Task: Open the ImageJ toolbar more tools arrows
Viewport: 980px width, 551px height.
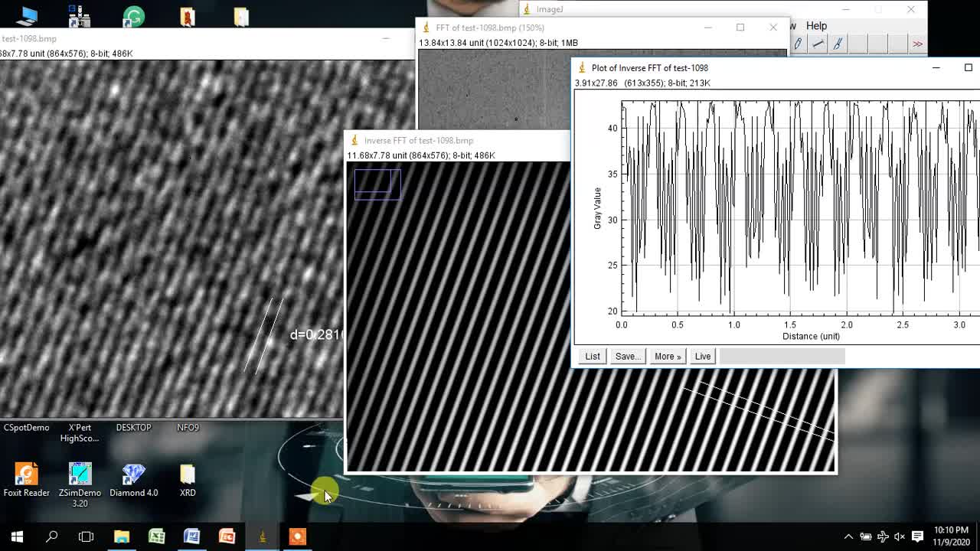Action: [x=917, y=44]
